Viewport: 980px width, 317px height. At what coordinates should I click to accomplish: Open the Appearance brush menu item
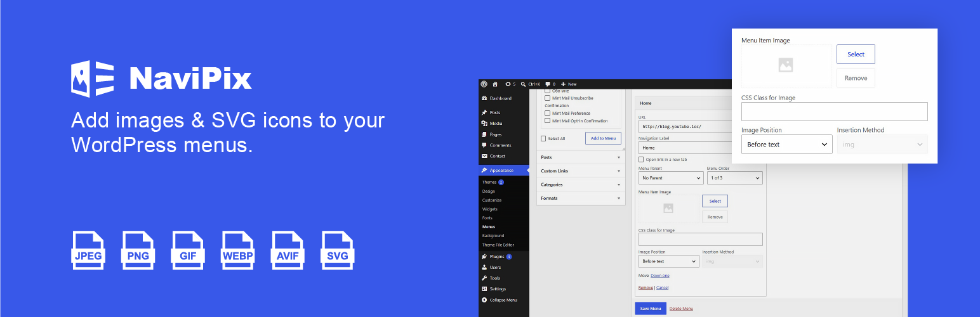[x=503, y=170]
